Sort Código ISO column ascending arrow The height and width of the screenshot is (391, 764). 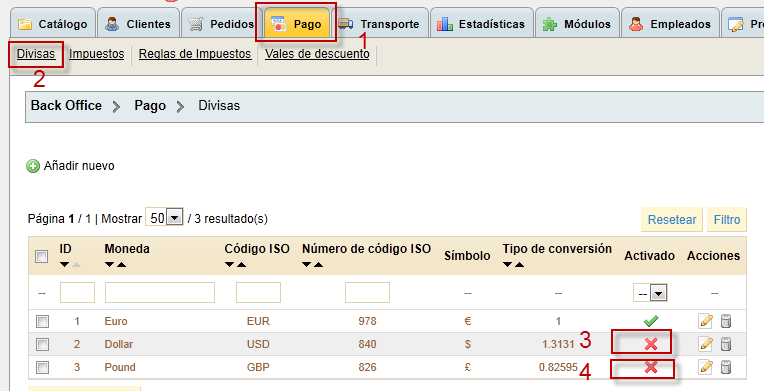241,265
